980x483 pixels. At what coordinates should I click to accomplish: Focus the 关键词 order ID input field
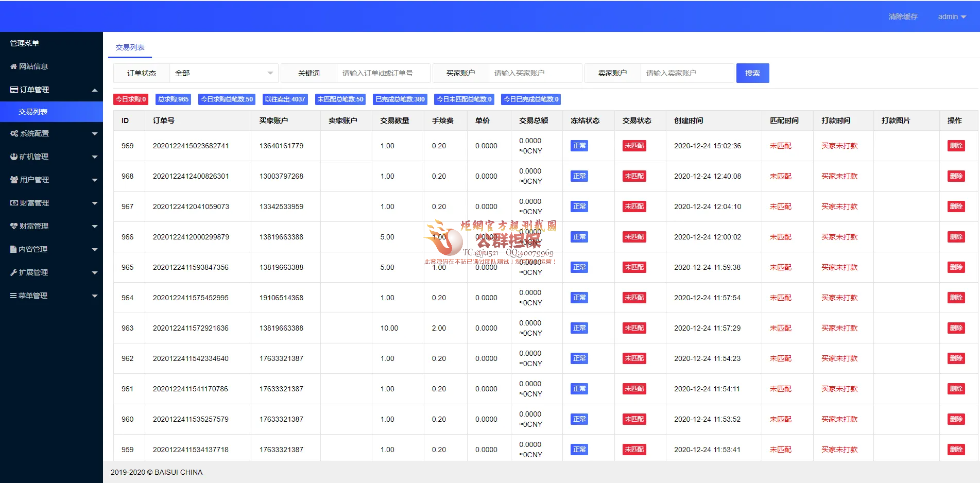383,73
